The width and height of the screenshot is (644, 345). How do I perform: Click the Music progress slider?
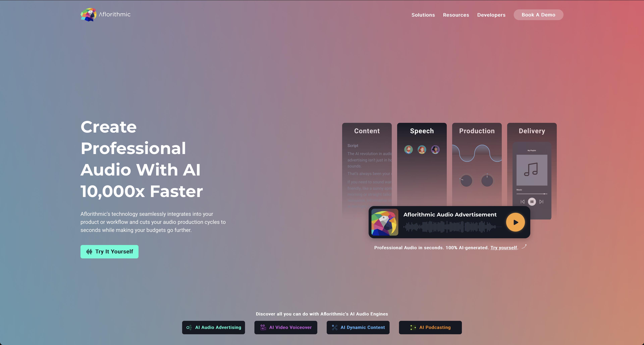click(x=532, y=194)
